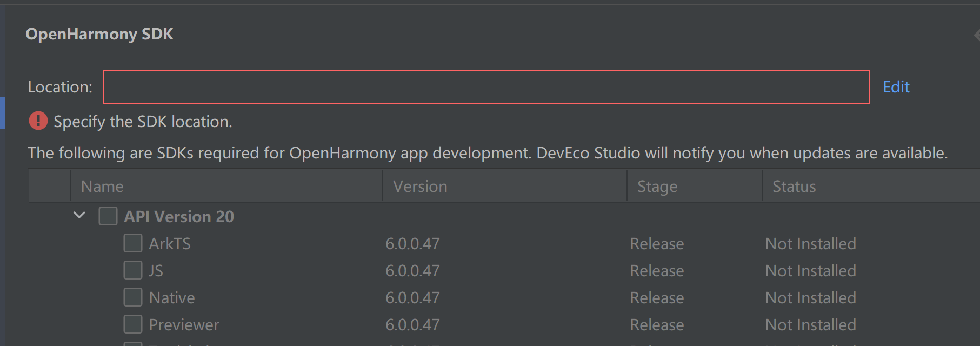This screenshot has width=980, height=346.
Task: Select the Native SDK checkbox
Action: tap(133, 297)
